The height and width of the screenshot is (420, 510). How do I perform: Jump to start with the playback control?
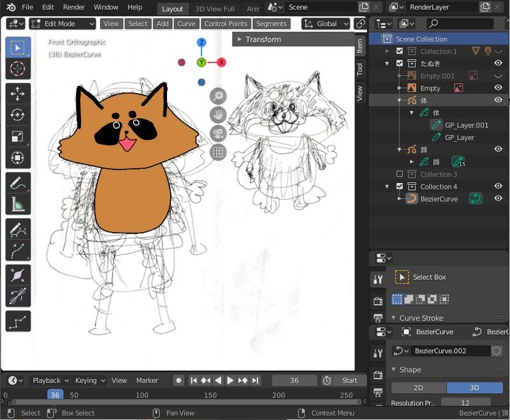pyautogui.click(x=194, y=380)
